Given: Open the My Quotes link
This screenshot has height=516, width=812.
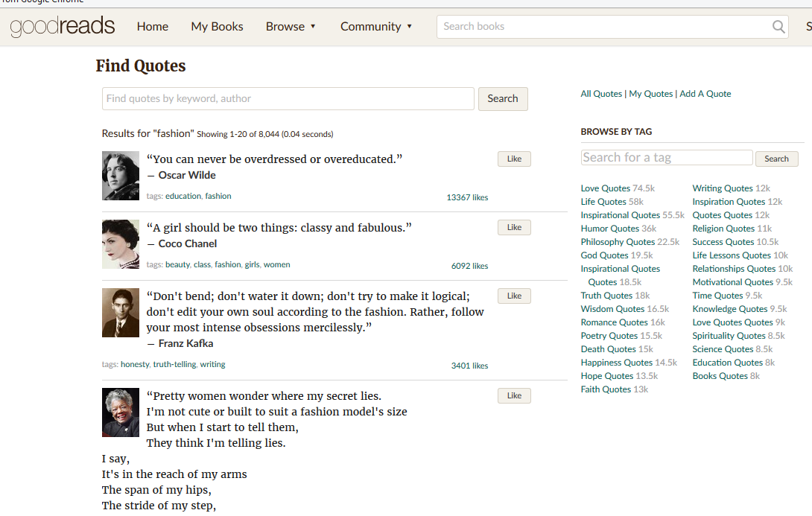Looking at the screenshot, I should click(x=651, y=94).
